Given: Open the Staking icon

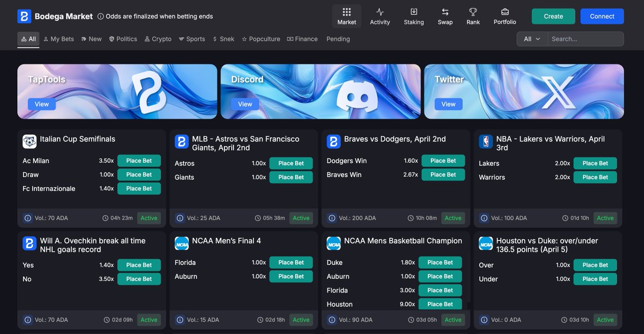Looking at the screenshot, I should pyautogui.click(x=414, y=12).
